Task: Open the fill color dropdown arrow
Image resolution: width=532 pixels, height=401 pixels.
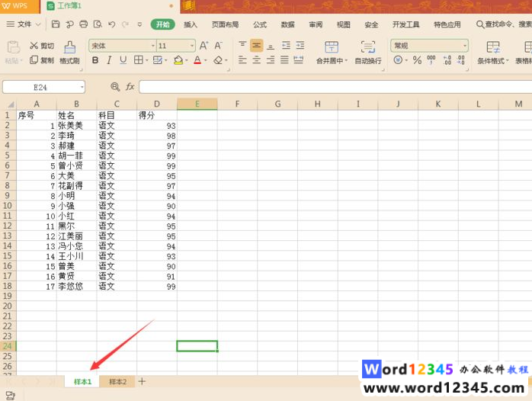Action: [x=187, y=61]
